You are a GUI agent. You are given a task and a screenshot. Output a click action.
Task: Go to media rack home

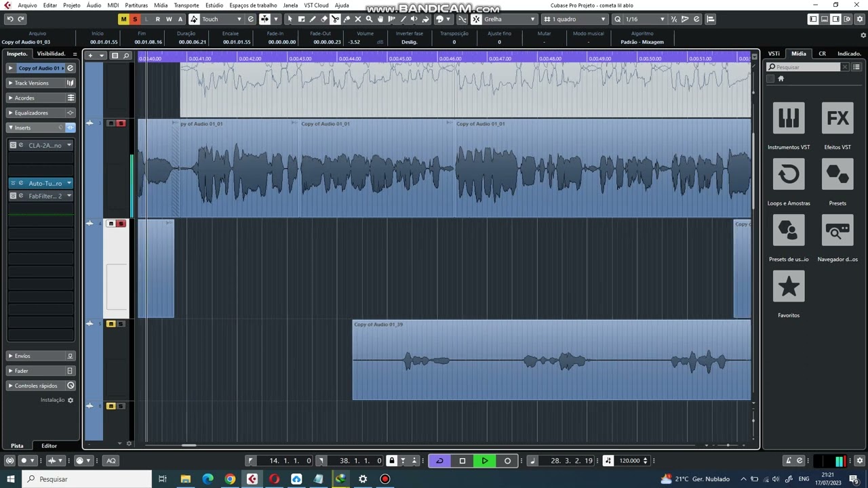tap(781, 79)
